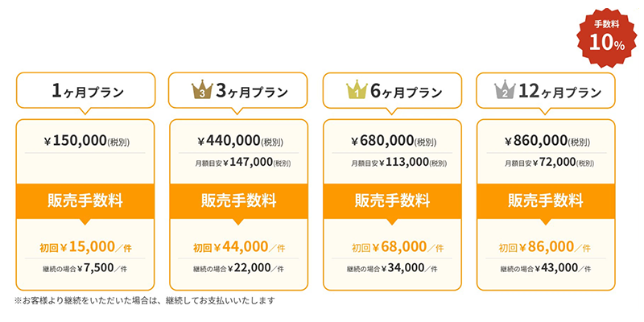Click the ¥150,000 plan price
This screenshot has height=322, width=644.
pos(86,141)
